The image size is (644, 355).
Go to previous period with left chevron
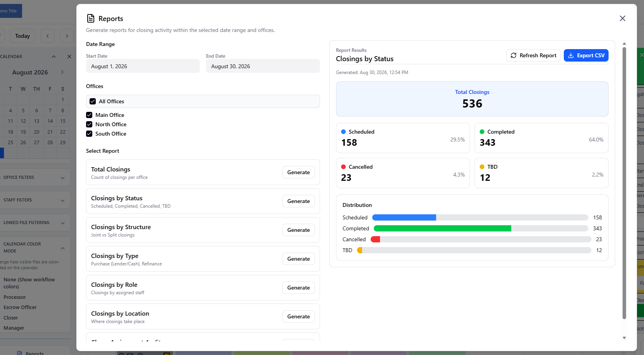point(48,36)
